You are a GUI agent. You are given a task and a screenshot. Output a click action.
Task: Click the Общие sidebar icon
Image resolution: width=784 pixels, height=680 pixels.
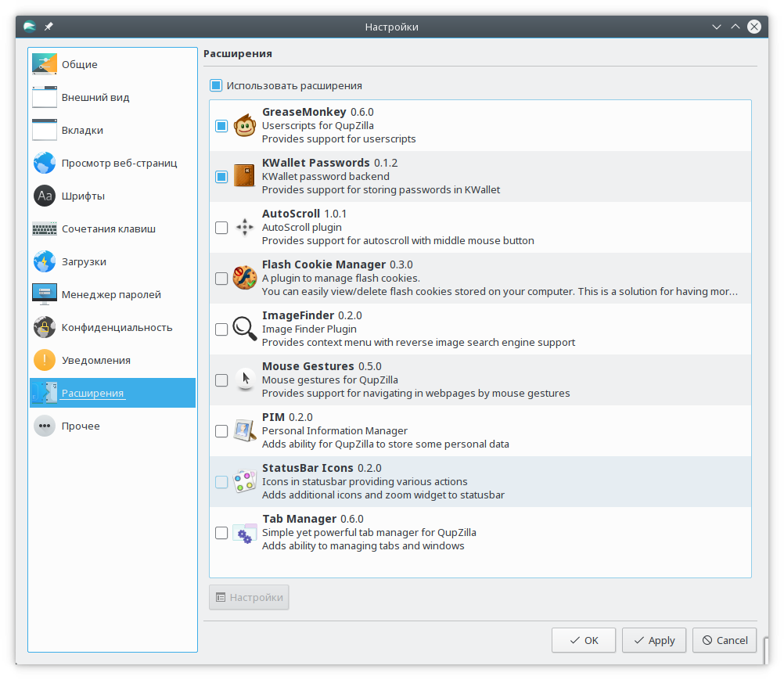(45, 64)
